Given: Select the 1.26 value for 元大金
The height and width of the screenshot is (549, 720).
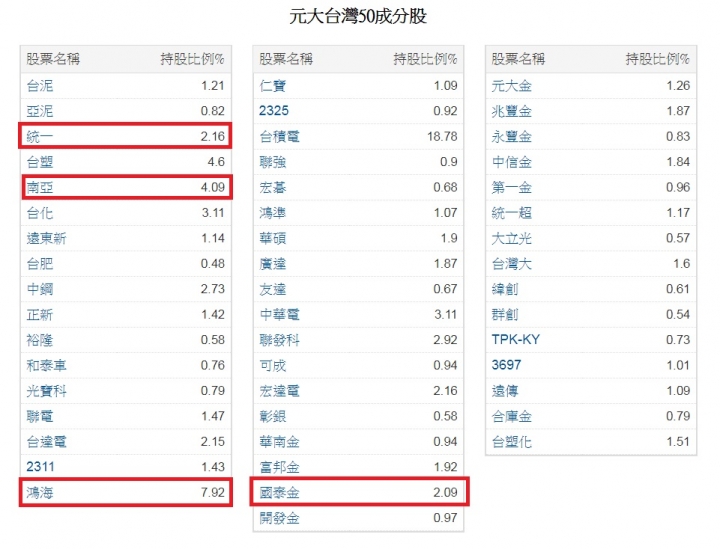Looking at the screenshot, I should [678, 86].
